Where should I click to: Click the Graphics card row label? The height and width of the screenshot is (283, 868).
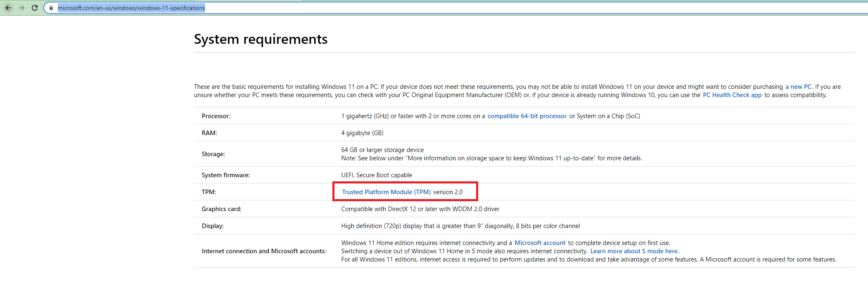pos(221,209)
